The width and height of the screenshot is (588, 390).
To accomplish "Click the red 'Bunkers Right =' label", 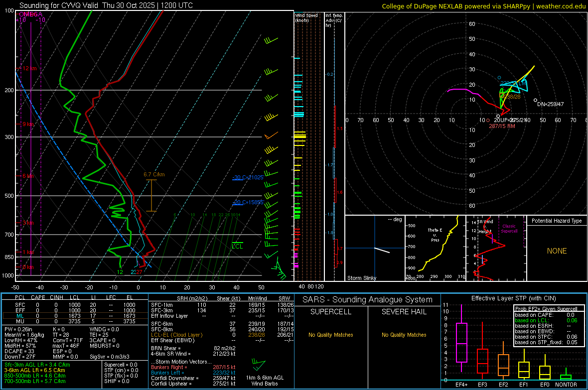I will coord(169,367).
